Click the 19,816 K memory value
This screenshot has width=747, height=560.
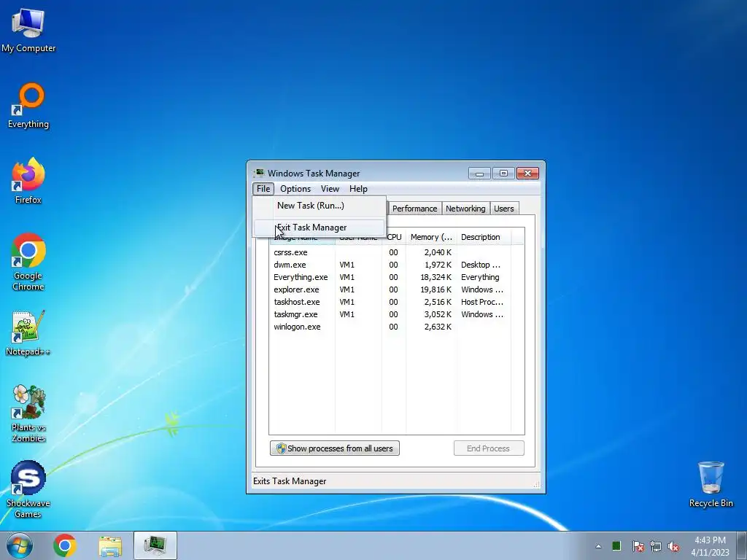click(436, 289)
